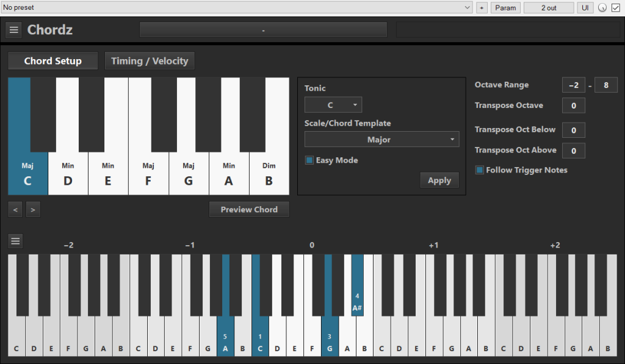Click highlighted A key labeled 5
This screenshot has width=625, height=364.
(x=225, y=337)
